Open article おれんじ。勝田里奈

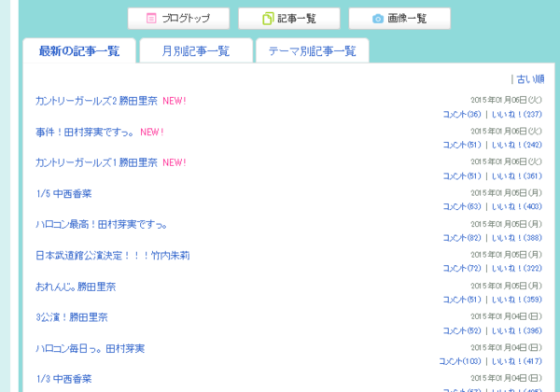point(76,287)
